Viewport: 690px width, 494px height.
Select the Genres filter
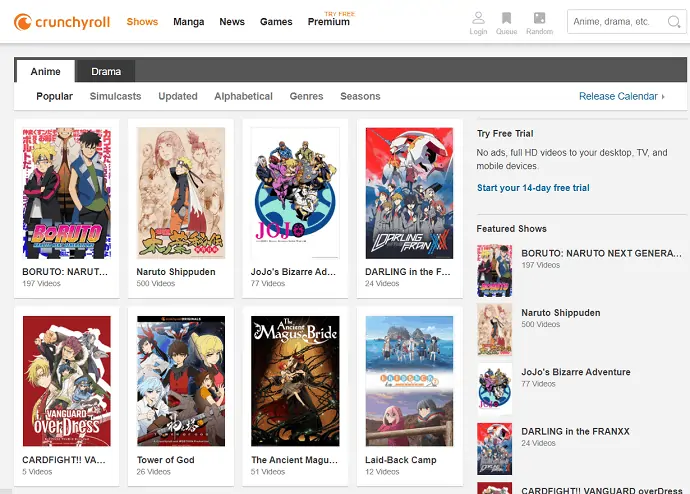coord(306,96)
